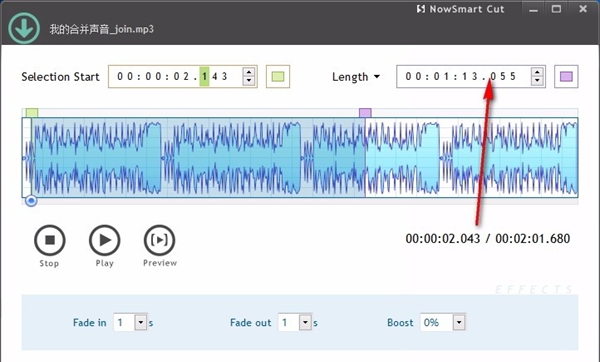This screenshot has height=362, width=600.
Task: Expand the Fade in seconds dropdown
Action: coord(141,323)
